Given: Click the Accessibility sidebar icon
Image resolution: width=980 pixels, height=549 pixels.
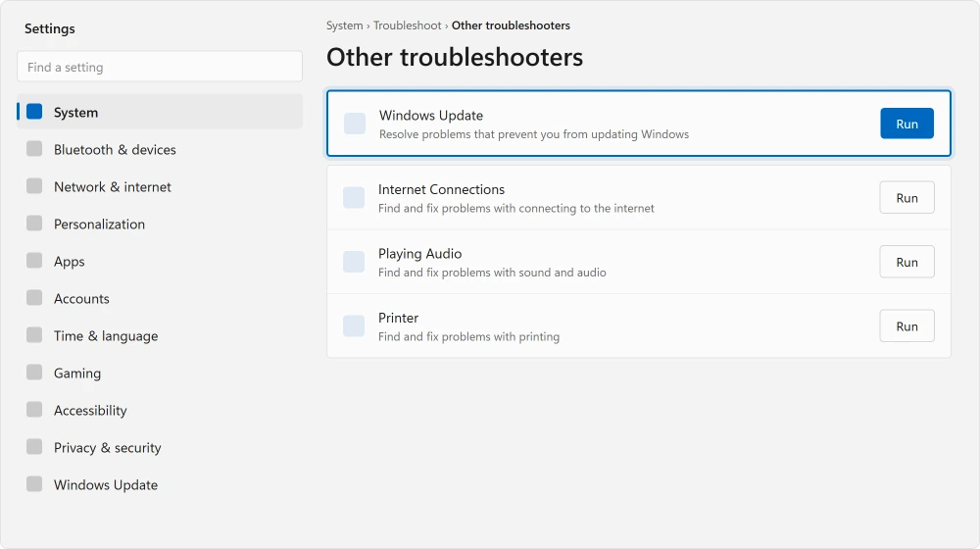Looking at the screenshot, I should point(34,410).
